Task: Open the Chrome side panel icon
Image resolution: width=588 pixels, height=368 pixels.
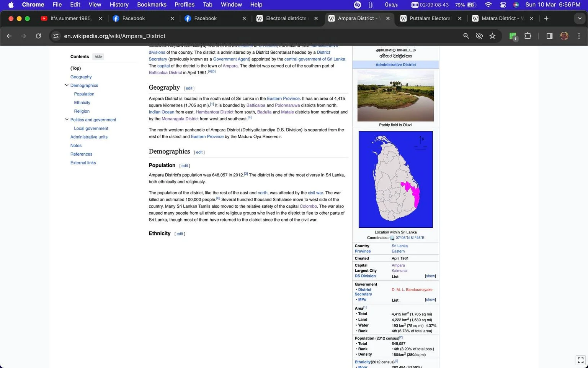Action: coord(549,36)
